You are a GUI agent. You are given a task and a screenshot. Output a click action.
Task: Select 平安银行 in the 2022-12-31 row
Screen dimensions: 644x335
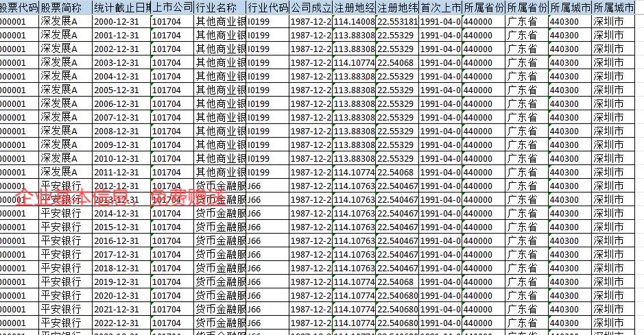coord(65,323)
